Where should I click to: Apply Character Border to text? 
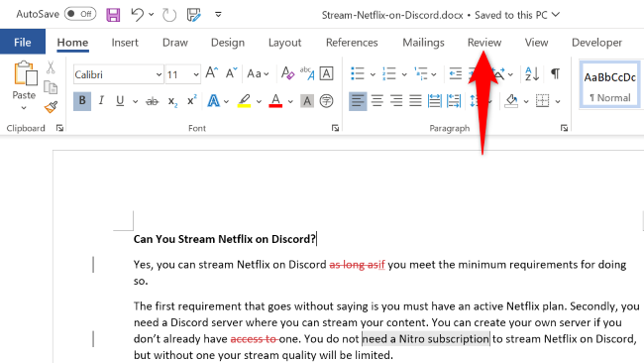[x=327, y=73]
